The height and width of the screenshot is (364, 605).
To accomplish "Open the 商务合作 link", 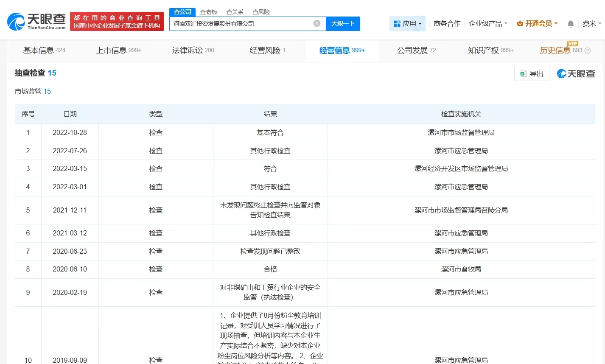I will click(447, 24).
